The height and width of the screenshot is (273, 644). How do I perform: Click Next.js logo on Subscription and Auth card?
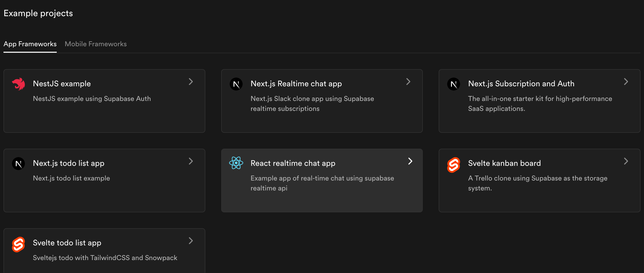point(453,84)
